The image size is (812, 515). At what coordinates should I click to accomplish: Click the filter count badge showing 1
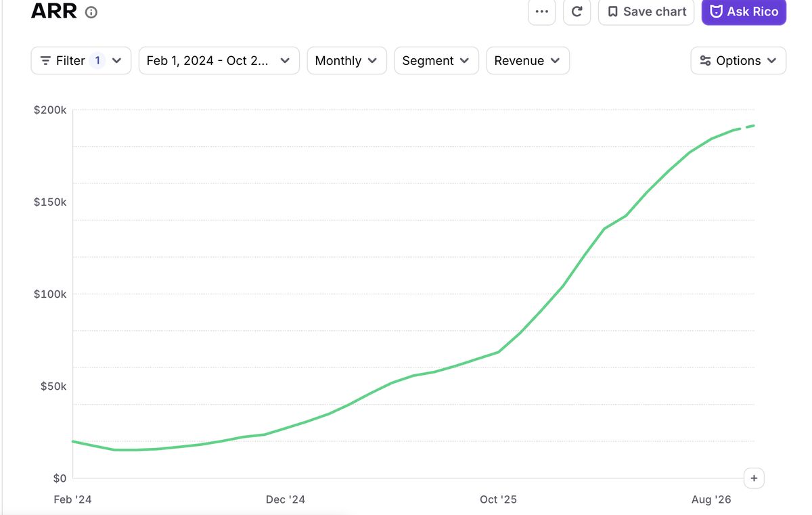[x=97, y=60]
